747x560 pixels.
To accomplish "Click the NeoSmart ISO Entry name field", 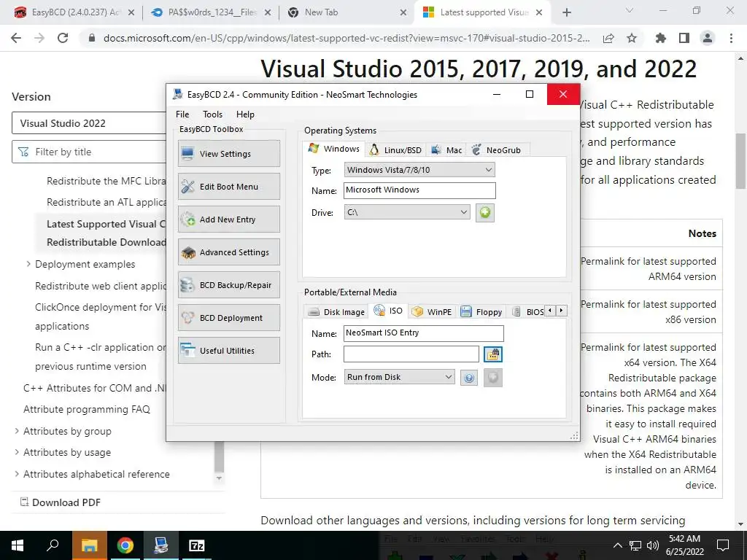I will pyautogui.click(x=424, y=333).
